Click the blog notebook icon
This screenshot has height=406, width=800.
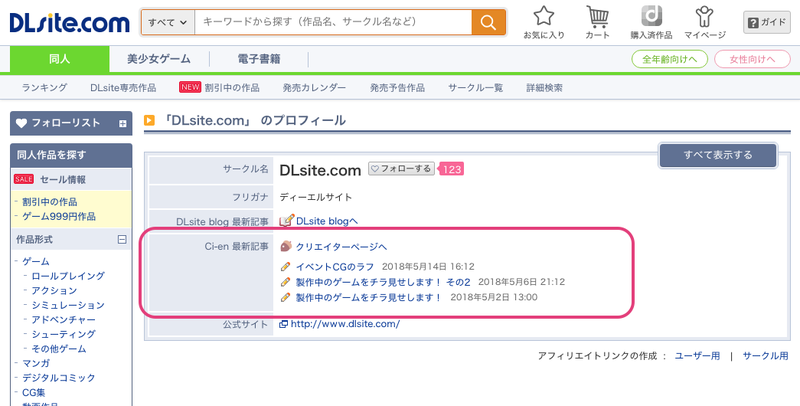coord(287,220)
